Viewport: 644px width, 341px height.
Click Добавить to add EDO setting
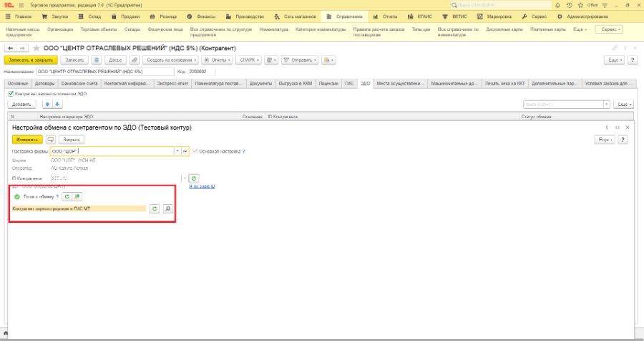point(21,105)
